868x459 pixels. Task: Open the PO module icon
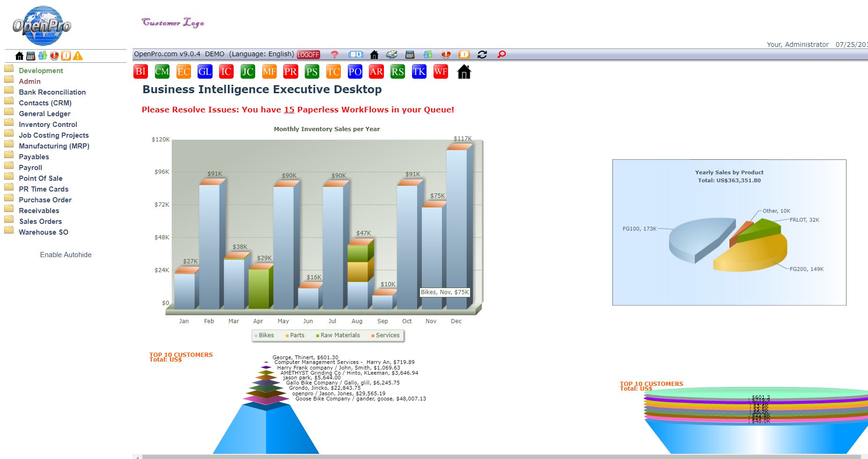point(355,72)
